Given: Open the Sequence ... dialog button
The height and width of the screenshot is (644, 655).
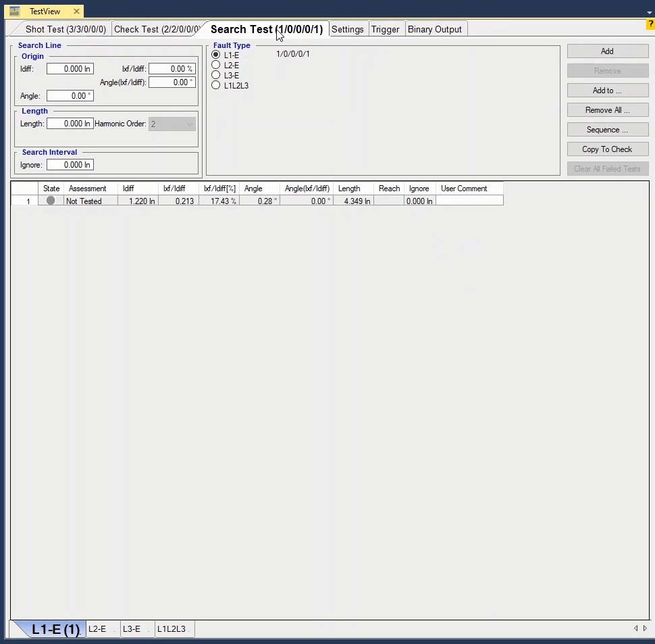Looking at the screenshot, I should tap(607, 130).
